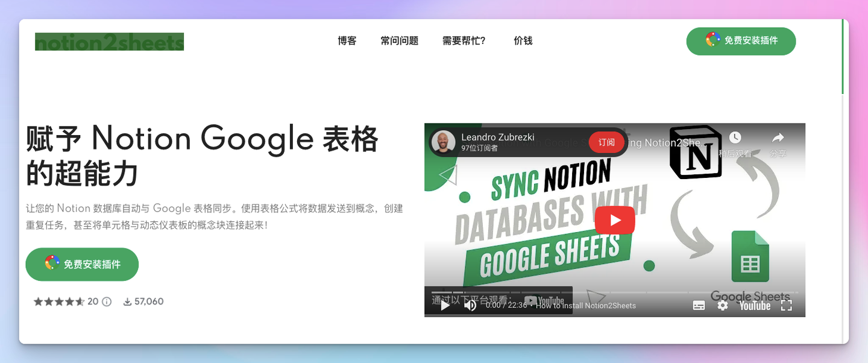Toggle subtitles in the video player
Viewport: 868px width, 363px height.
pyautogui.click(x=698, y=306)
